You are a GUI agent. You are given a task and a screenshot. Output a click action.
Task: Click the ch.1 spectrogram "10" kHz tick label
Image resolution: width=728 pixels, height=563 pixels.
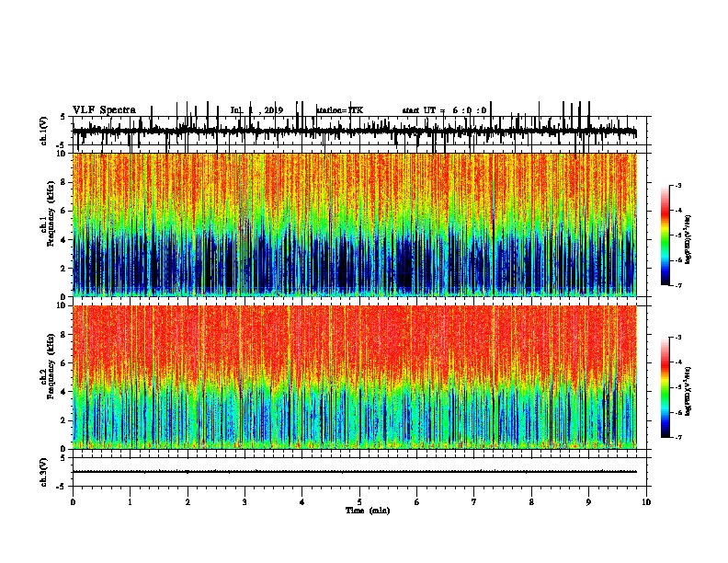tap(62, 154)
